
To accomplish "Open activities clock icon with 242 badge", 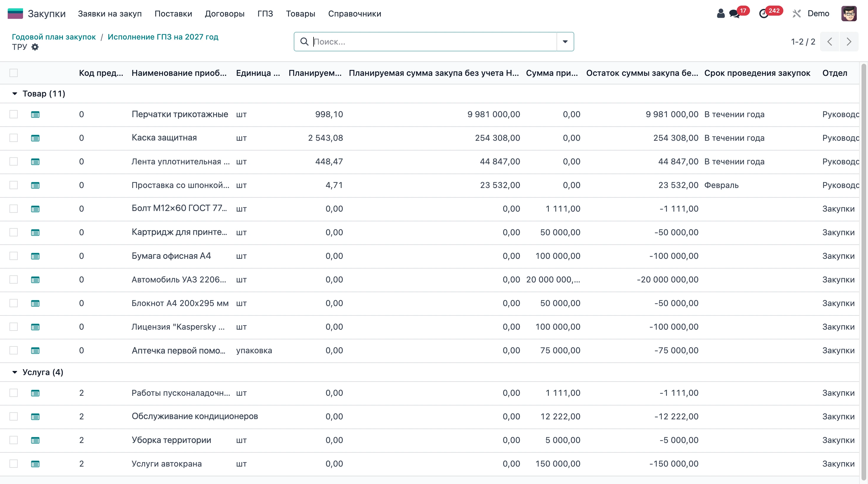I will tap(763, 14).
